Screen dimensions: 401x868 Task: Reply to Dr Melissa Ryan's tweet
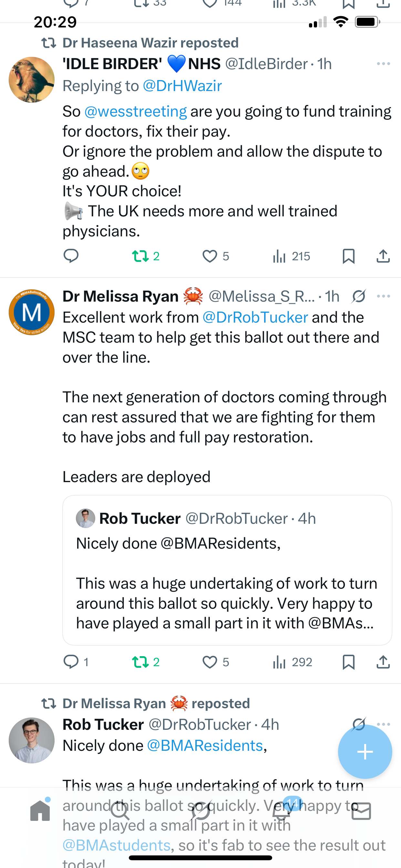coord(71,662)
